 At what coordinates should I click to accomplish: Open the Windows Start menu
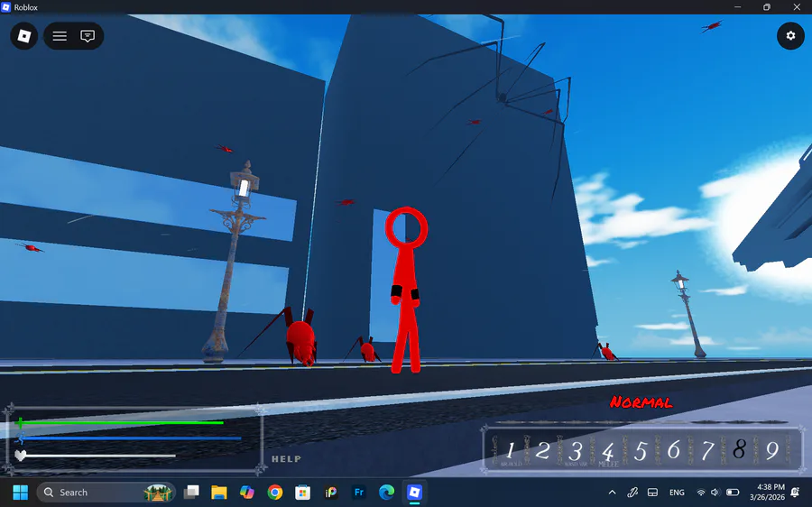tap(20, 492)
